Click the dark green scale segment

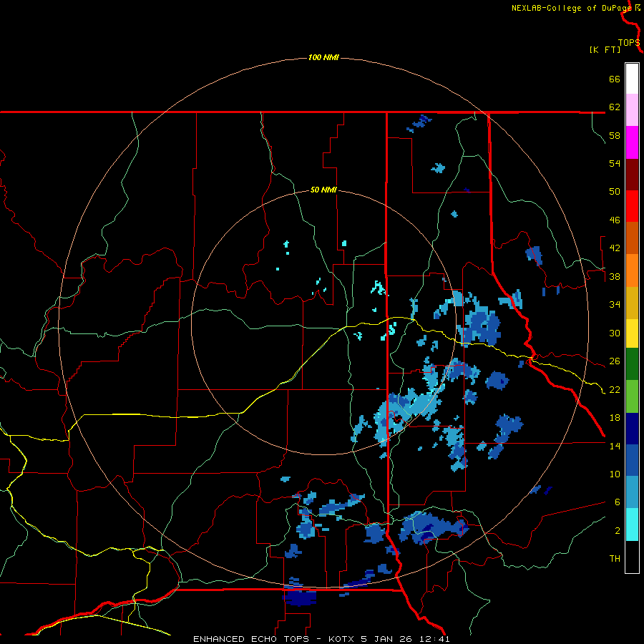(x=632, y=364)
